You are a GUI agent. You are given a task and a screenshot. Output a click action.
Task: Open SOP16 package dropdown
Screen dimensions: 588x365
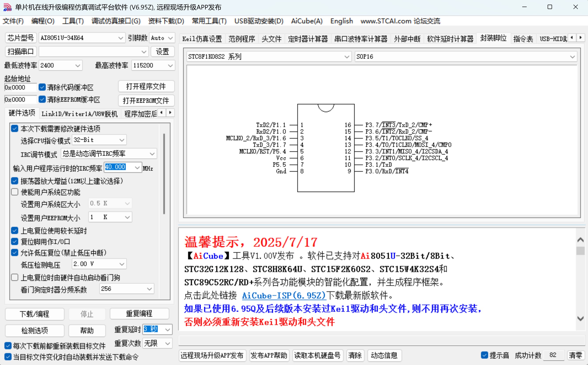(466, 57)
